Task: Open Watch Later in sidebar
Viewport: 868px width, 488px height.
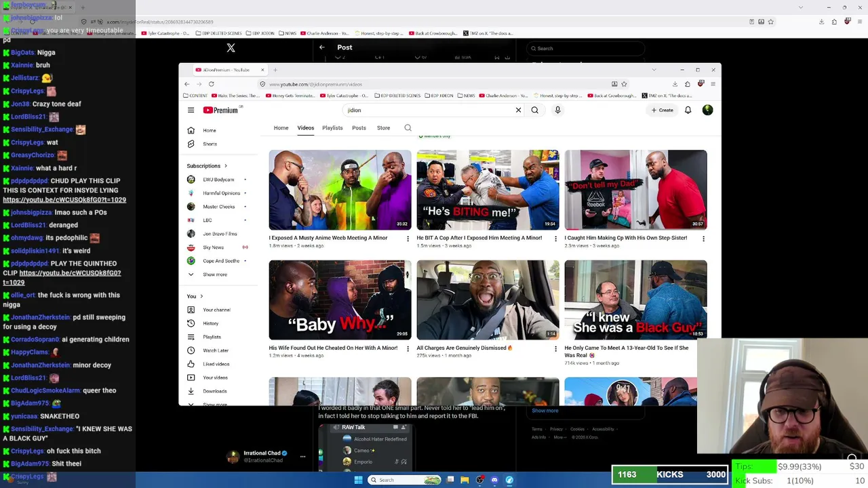Action: tap(216, 350)
